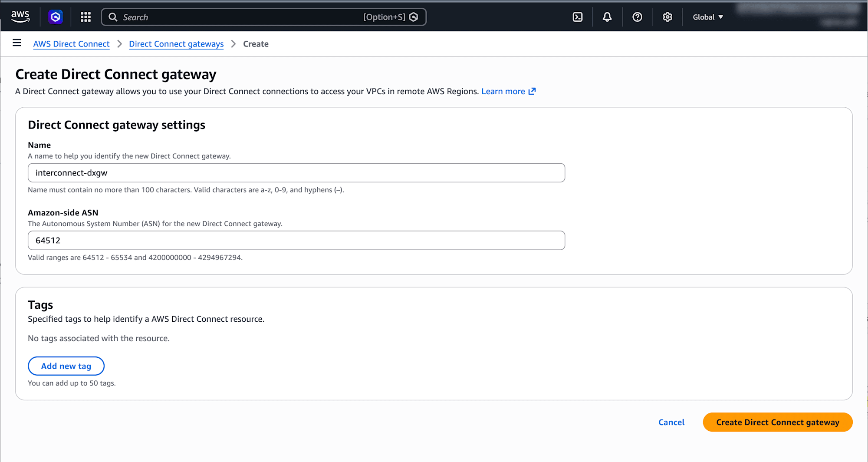Click the Create breadcrumb text
The width and height of the screenshot is (868, 462).
(256, 44)
